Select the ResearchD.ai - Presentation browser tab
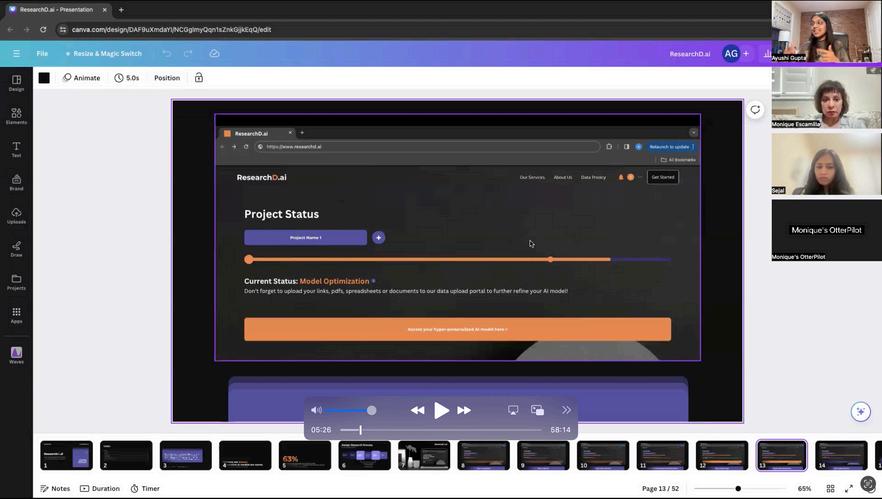 tap(56, 10)
